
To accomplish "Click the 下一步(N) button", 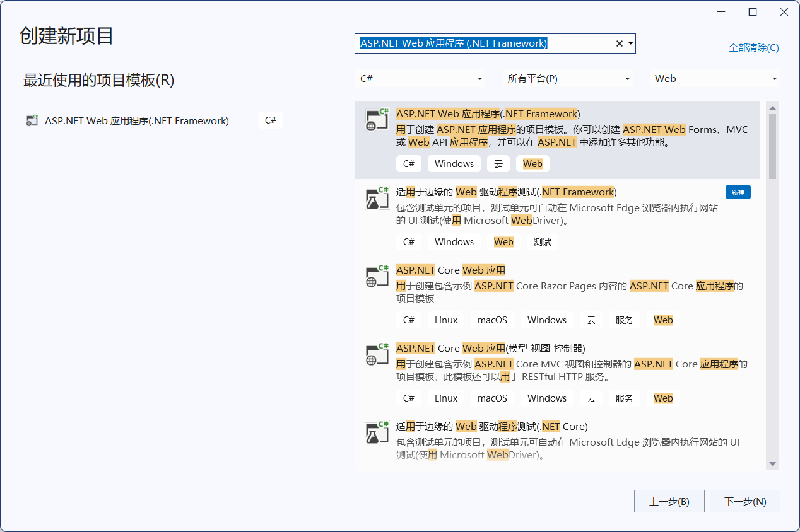I will point(745,502).
